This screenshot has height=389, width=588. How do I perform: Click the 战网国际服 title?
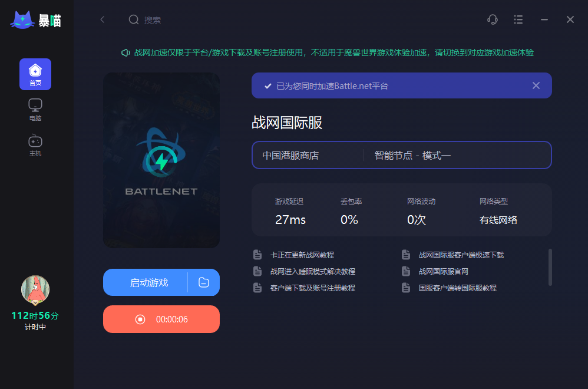tap(287, 123)
